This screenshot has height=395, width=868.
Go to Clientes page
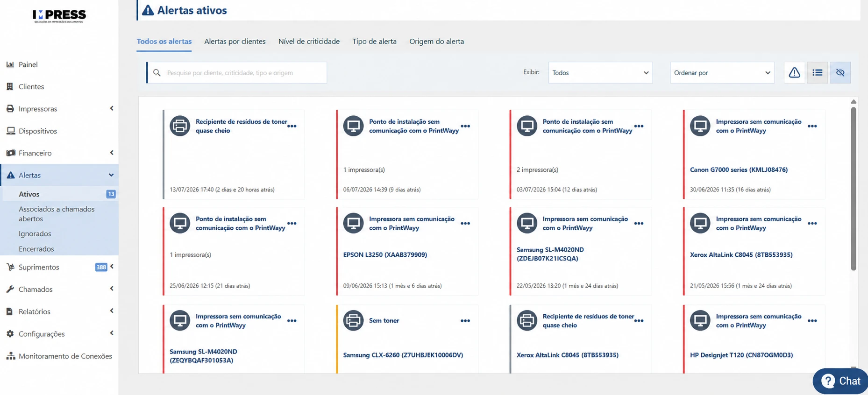31,86
